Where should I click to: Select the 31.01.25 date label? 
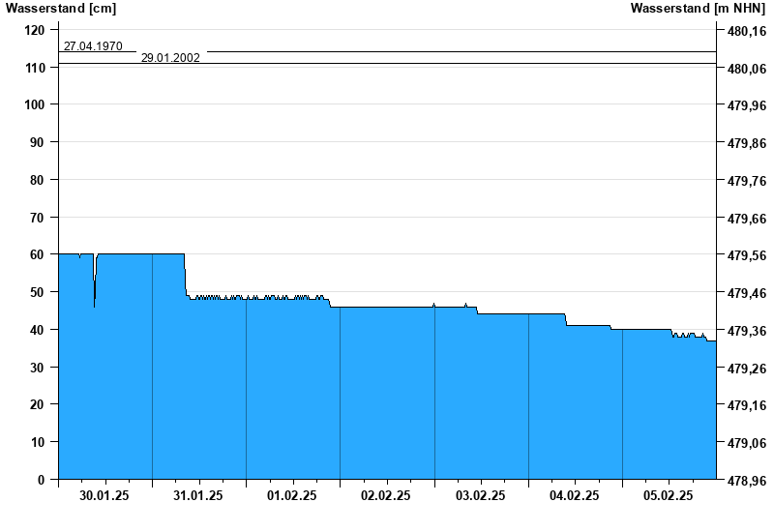click(x=198, y=496)
